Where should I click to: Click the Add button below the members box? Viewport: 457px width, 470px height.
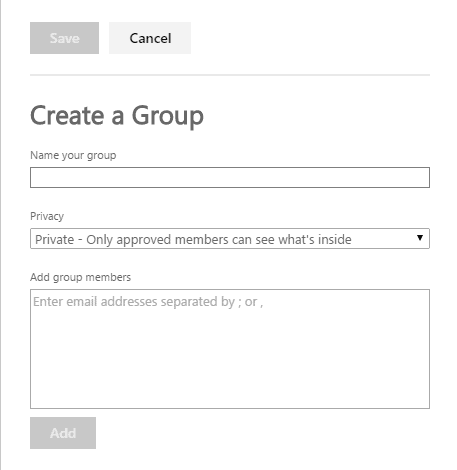[x=63, y=433]
